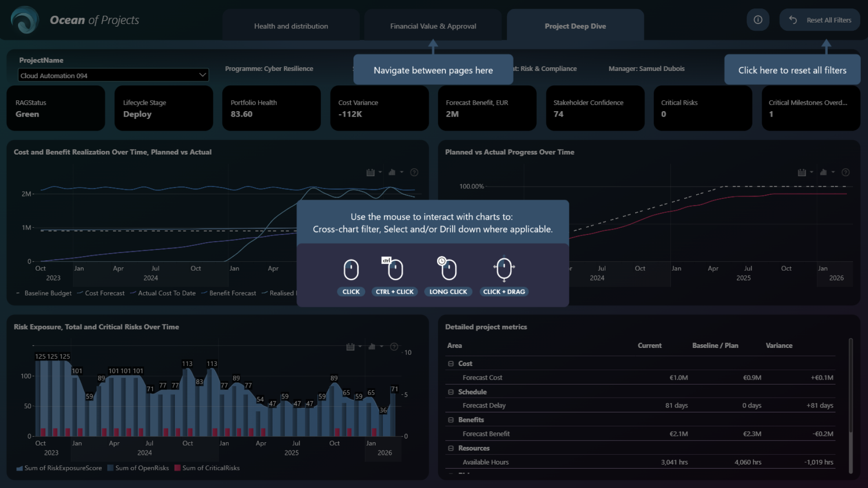This screenshot has width=868, height=488.
Task: Open the info icon in the header
Action: pyautogui.click(x=758, y=20)
